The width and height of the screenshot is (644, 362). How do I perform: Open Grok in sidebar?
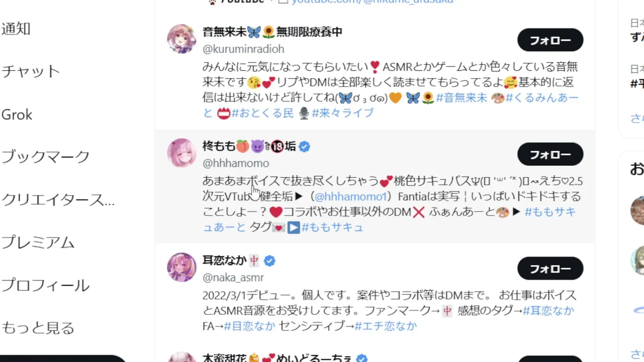[17, 115]
